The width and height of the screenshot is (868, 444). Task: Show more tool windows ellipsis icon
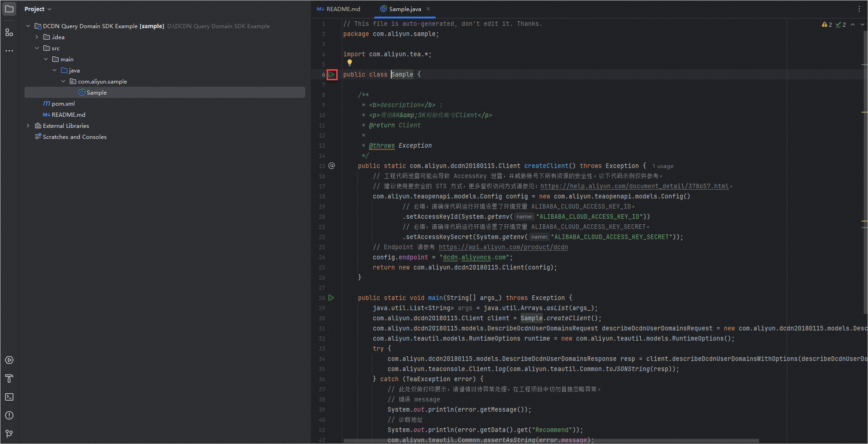tap(9, 51)
